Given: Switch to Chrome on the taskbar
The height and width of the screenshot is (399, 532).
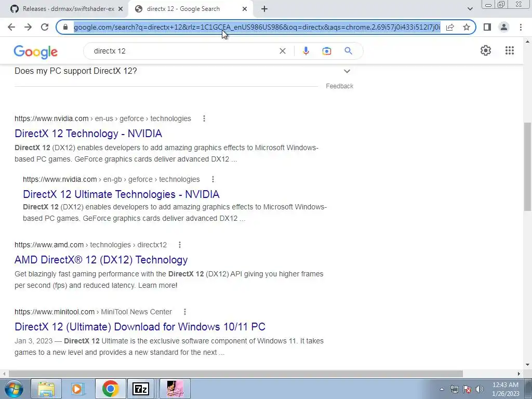Looking at the screenshot, I should tap(110, 389).
